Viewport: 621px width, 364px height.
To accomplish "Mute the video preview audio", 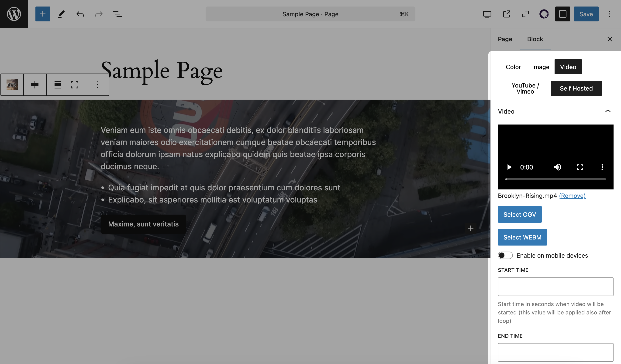I will (x=557, y=167).
